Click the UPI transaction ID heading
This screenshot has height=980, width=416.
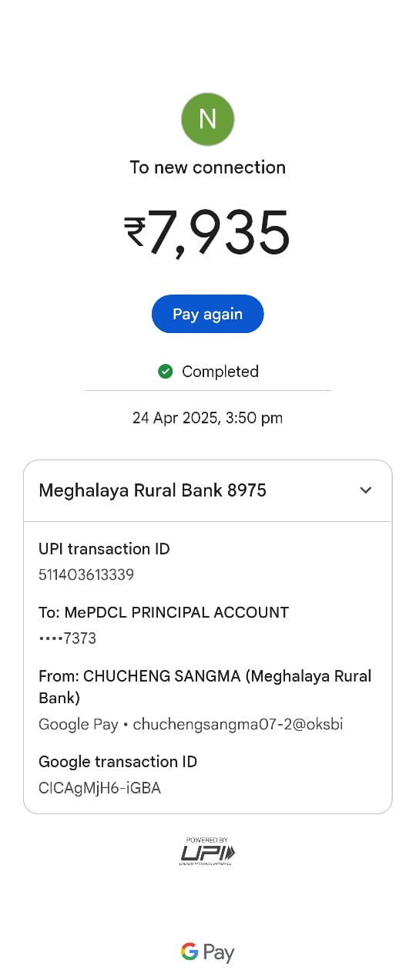(x=104, y=549)
